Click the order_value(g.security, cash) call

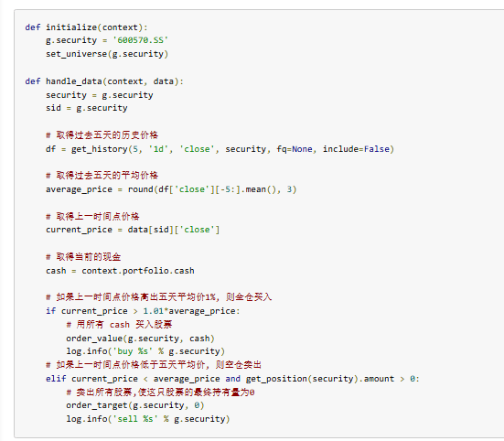tap(140, 339)
